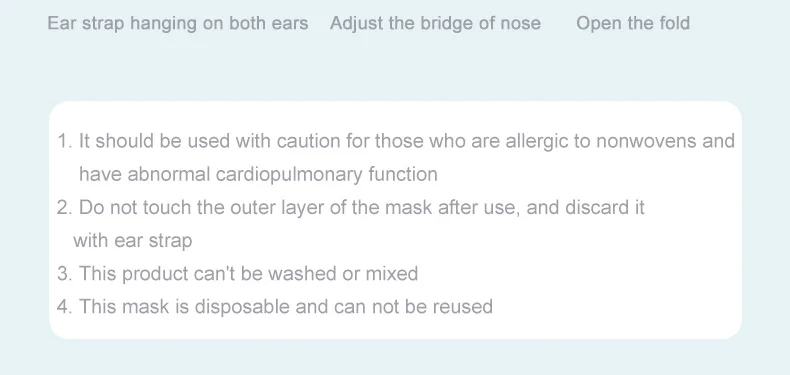Click the word 'bridge' in the top caption
The height and width of the screenshot is (375, 790).
448,24
